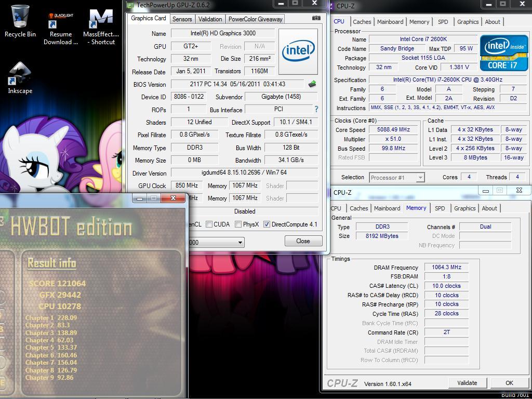The image size is (532, 399).
Task: Click the Validate button in CPU-Z
Action: (467, 383)
